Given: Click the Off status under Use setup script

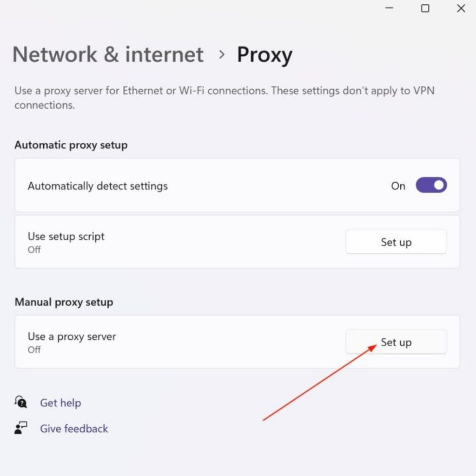Looking at the screenshot, I should point(34,250).
